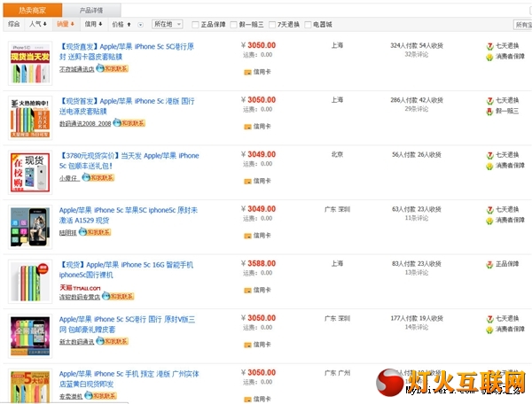The image size is (532, 404).
Task: Visit seller shop 不夜城通讯店
Action: (x=76, y=69)
